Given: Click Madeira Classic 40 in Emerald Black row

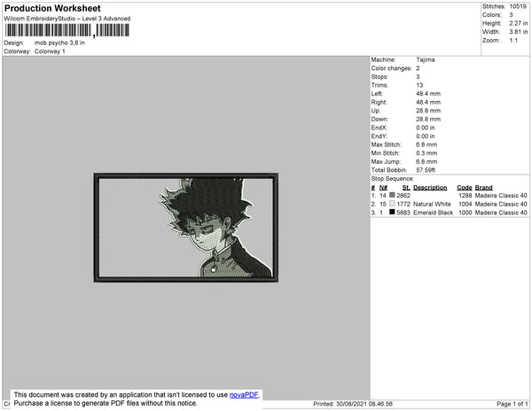Looking at the screenshot, I should click(501, 213).
